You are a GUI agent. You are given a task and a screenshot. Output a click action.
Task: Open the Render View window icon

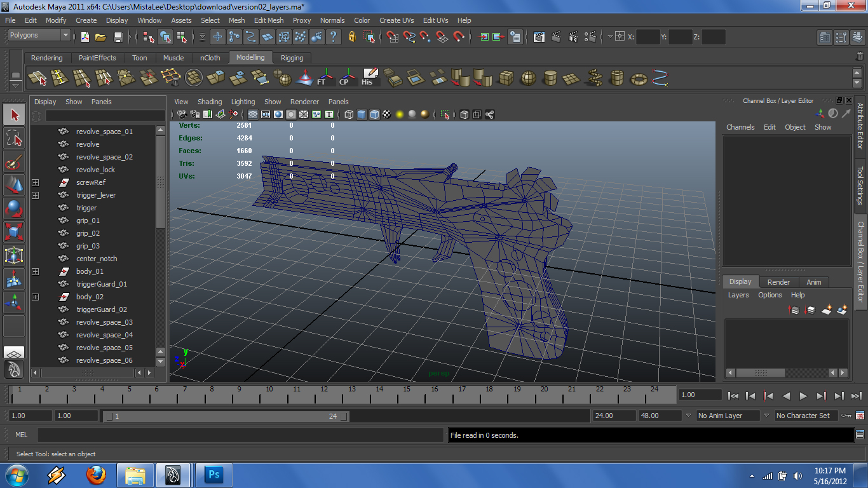click(x=539, y=37)
